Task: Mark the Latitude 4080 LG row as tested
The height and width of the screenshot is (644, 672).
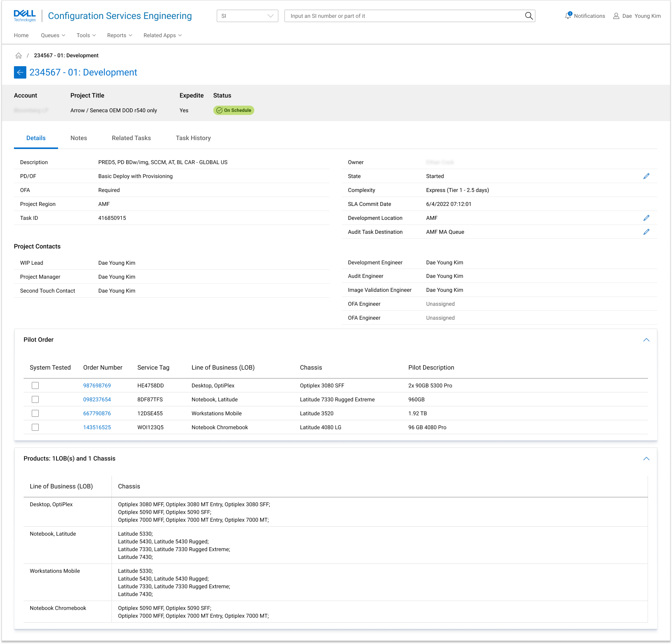Action: pyautogui.click(x=35, y=427)
